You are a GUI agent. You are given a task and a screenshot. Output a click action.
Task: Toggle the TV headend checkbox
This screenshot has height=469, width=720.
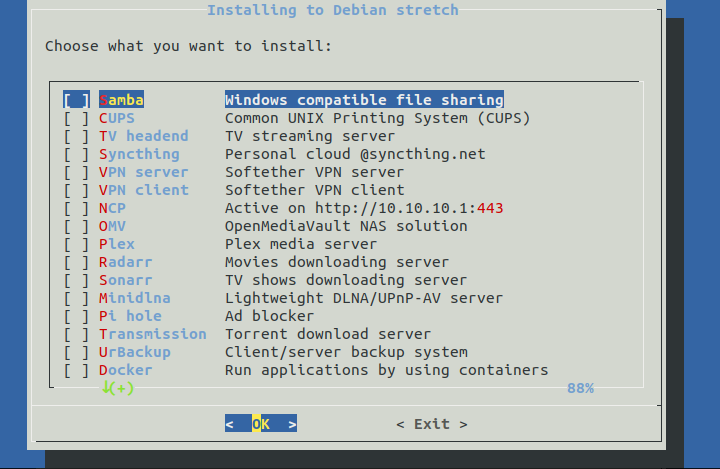(x=76, y=136)
